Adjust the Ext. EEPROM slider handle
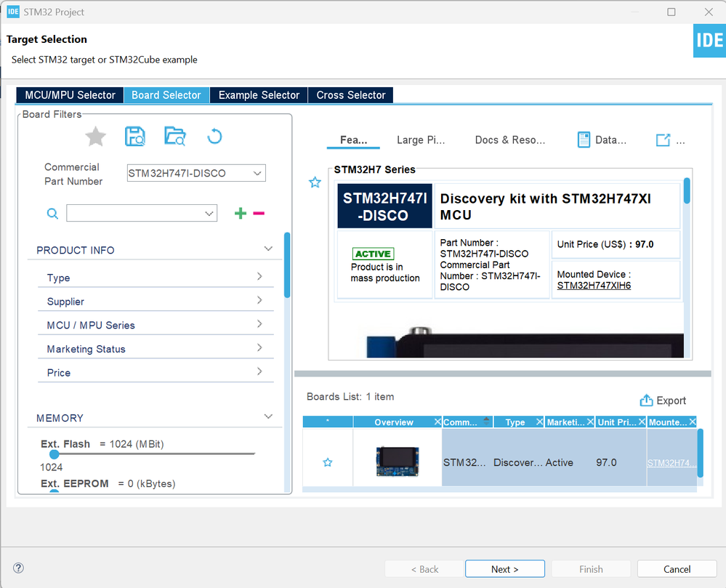The width and height of the screenshot is (726, 588). [x=55, y=491]
